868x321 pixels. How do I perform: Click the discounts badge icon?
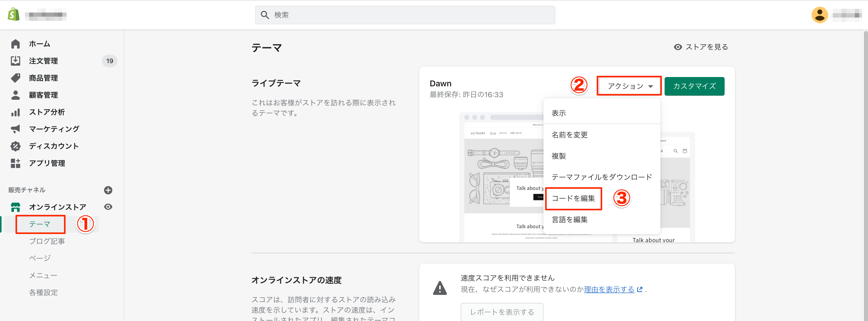pos(16,146)
